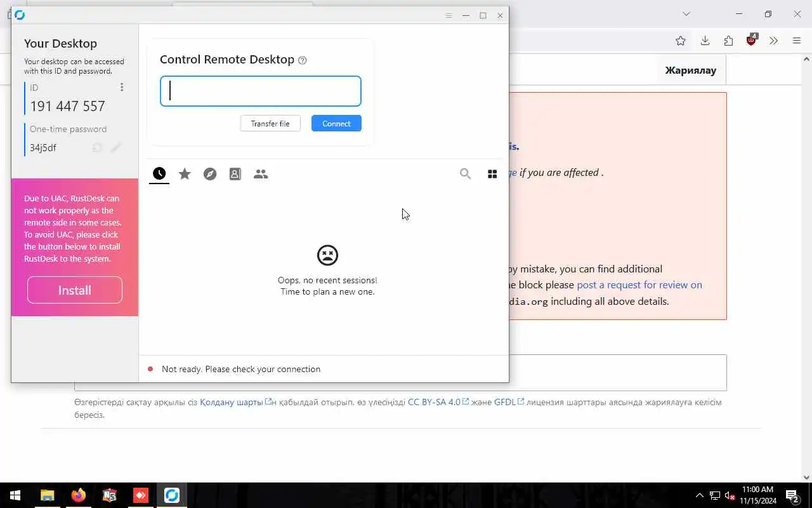The image size is (812, 508).
Task: Toggle the grid view icon in RustDesk
Action: (492, 173)
